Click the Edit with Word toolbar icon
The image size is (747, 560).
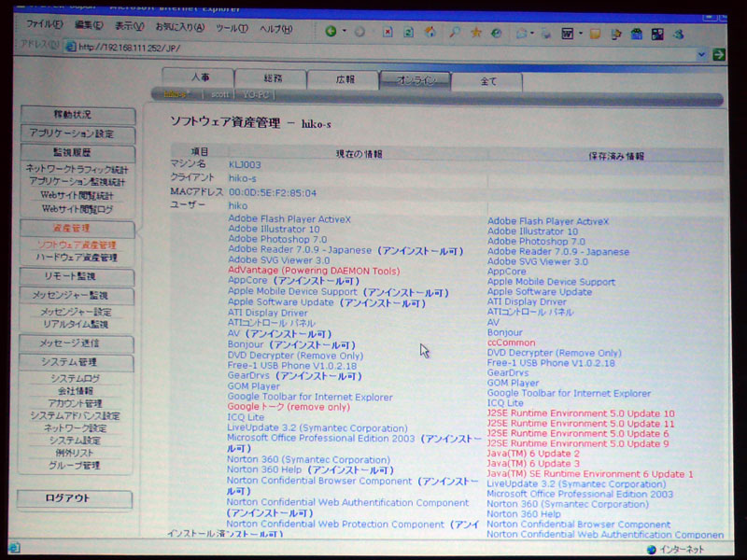[x=567, y=34]
